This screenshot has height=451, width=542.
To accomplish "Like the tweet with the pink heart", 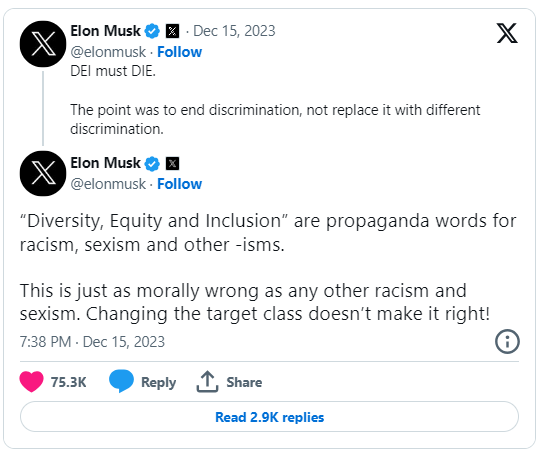I will tap(31, 382).
